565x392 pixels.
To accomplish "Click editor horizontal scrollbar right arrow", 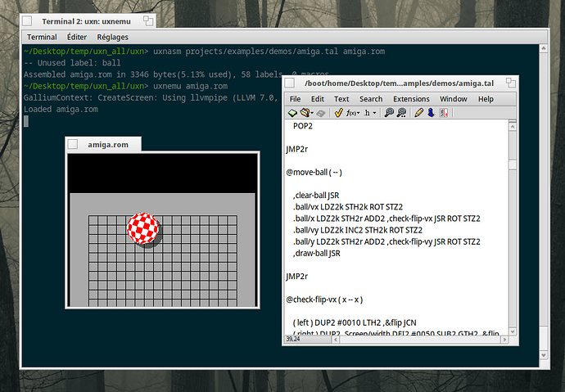I will [x=504, y=340].
